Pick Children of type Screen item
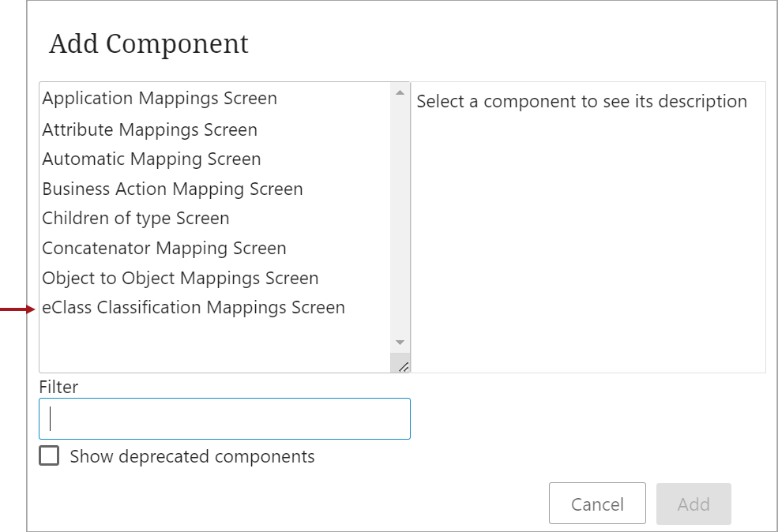778x532 pixels. pyautogui.click(x=215, y=218)
